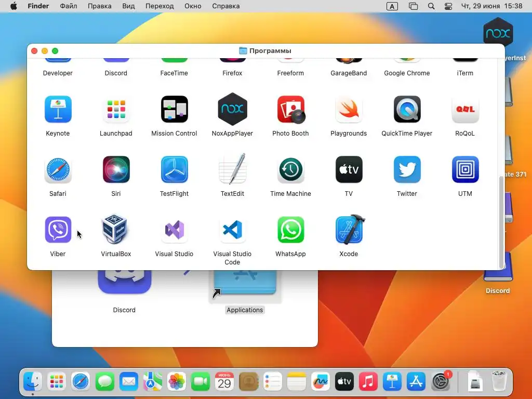Click the Programs window vertical scrollbar
The width and height of the screenshot is (532, 399).
[501, 222]
